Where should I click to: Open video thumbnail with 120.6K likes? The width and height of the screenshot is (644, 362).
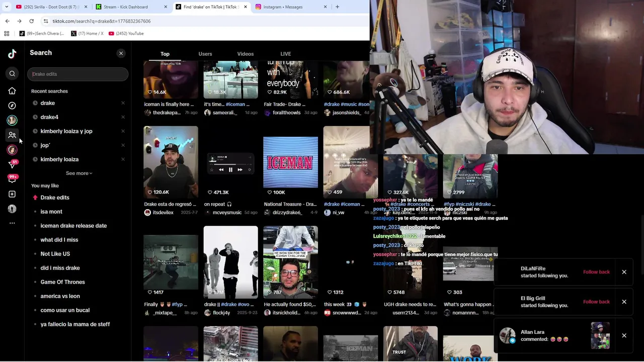(171, 162)
